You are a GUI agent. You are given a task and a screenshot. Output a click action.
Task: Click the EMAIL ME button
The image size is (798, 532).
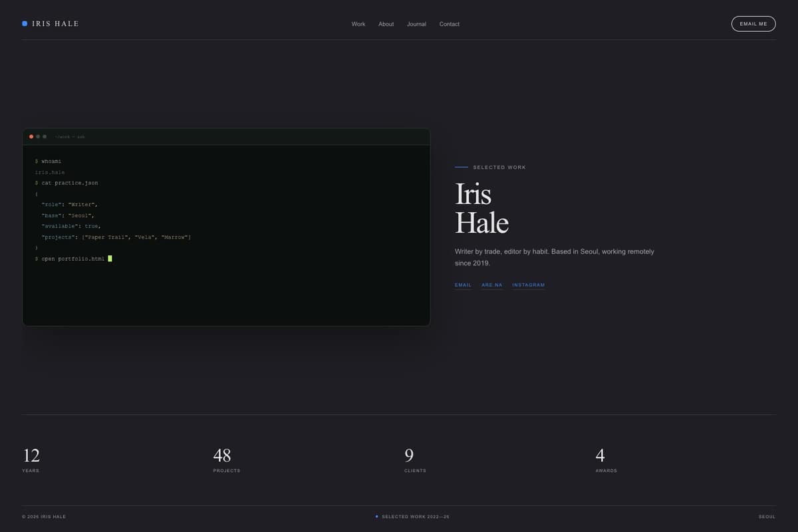pyautogui.click(x=753, y=24)
